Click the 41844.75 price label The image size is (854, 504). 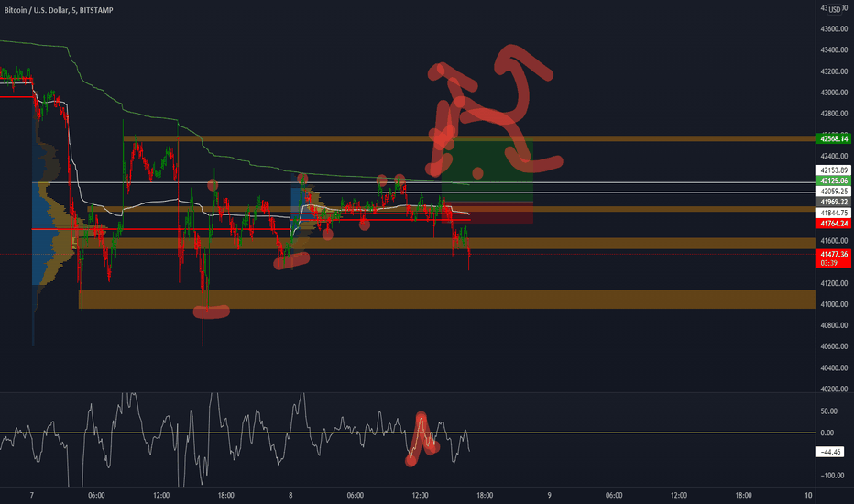[833, 213]
